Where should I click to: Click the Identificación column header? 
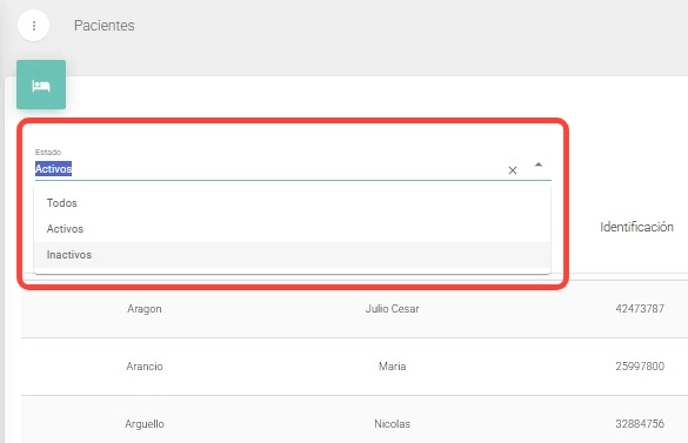[x=637, y=227]
